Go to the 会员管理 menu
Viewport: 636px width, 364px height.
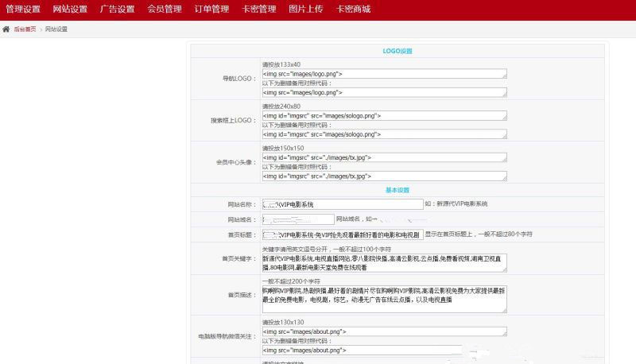click(165, 10)
